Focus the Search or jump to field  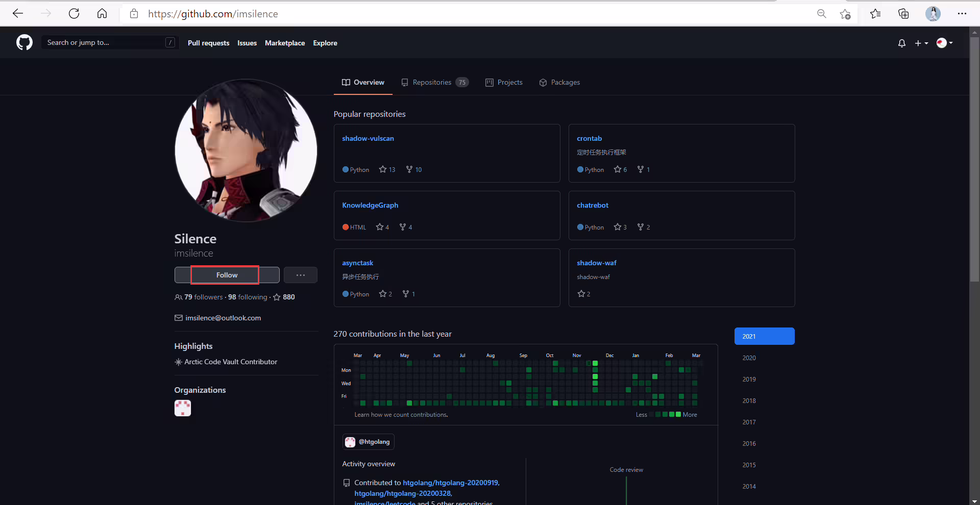[111, 42]
